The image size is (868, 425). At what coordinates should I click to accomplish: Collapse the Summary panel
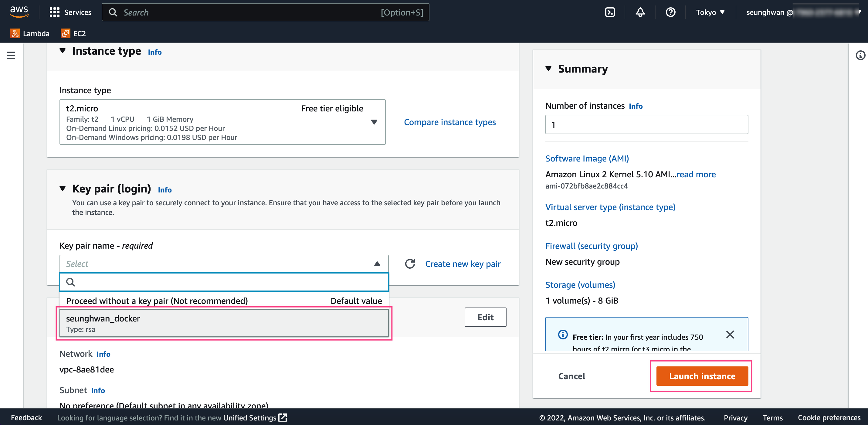[548, 69]
